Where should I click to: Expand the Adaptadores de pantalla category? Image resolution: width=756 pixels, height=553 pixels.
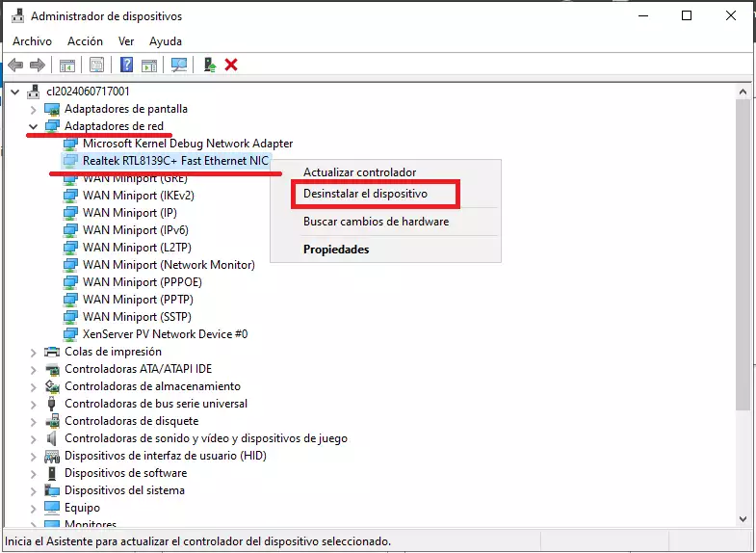tap(34, 109)
